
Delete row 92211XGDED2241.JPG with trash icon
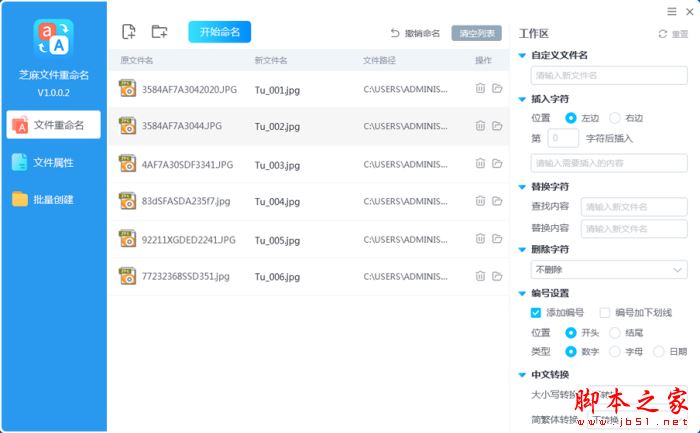(x=480, y=238)
